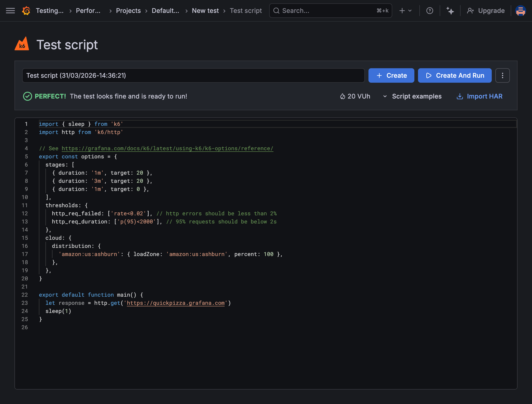Go to Projects breadcrumb

128,11
